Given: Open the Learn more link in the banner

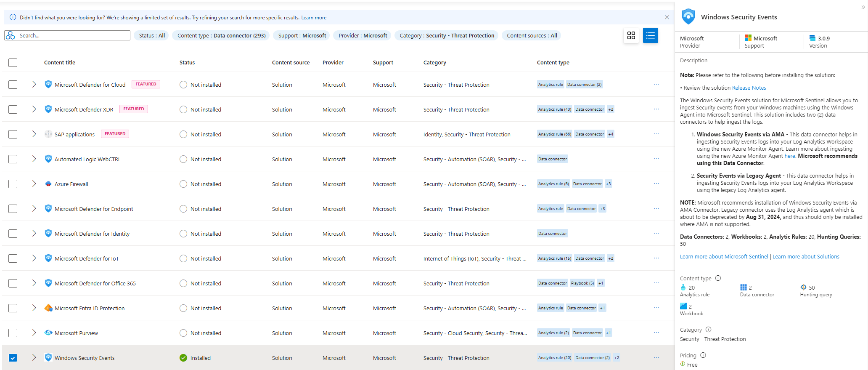Looking at the screenshot, I should tap(314, 18).
